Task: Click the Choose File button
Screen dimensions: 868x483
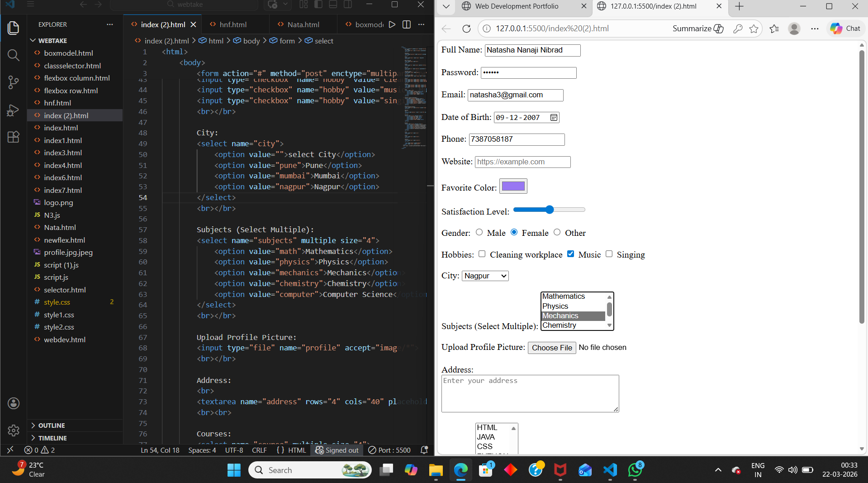Action: (552, 348)
